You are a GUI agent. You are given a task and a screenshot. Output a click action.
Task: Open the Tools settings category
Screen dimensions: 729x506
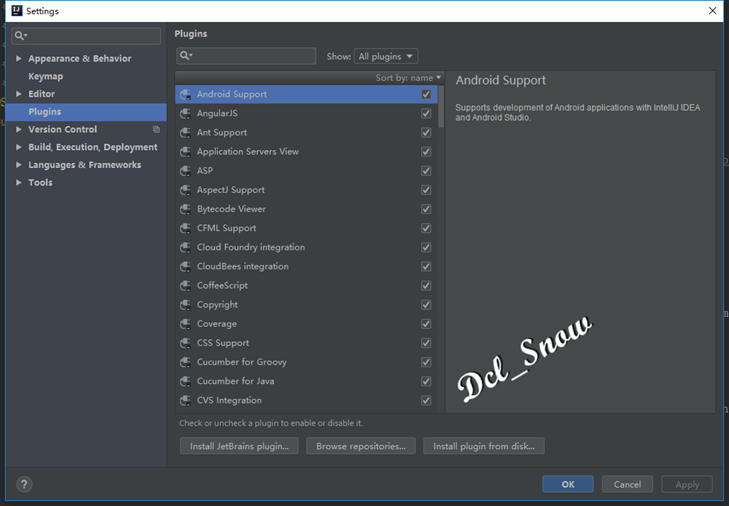coord(40,182)
